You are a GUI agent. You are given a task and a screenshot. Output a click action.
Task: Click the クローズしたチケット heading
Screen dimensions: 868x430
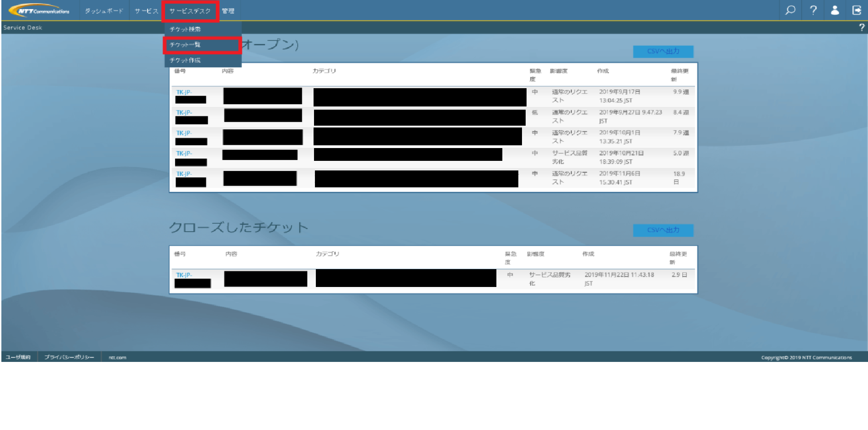click(x=239, y=228)
